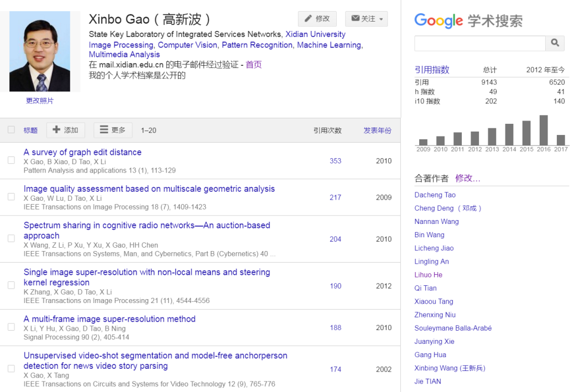The width and height of the screenshot is (574, 392).
Task: Click the Google Scholar logo
Action: 468,21
